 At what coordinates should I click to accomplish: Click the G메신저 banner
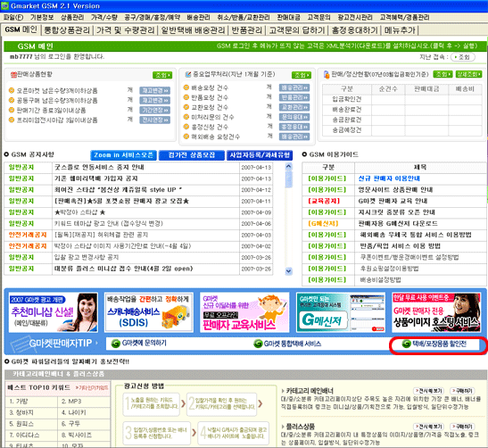(x=341, y=312)
